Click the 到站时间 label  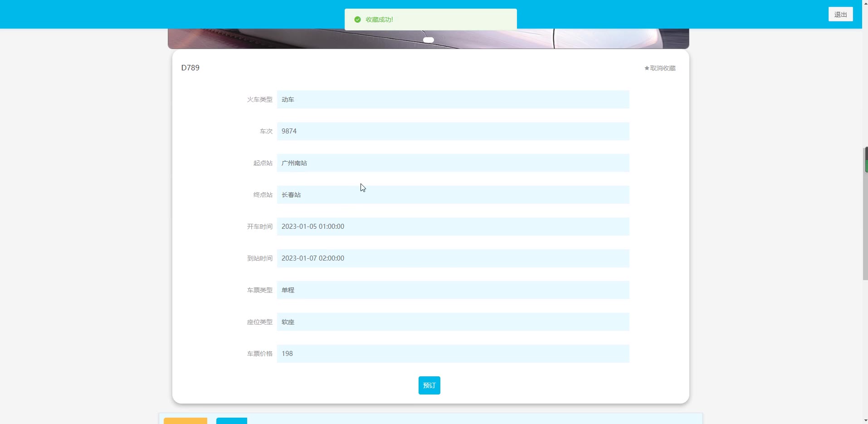(259, 258)
